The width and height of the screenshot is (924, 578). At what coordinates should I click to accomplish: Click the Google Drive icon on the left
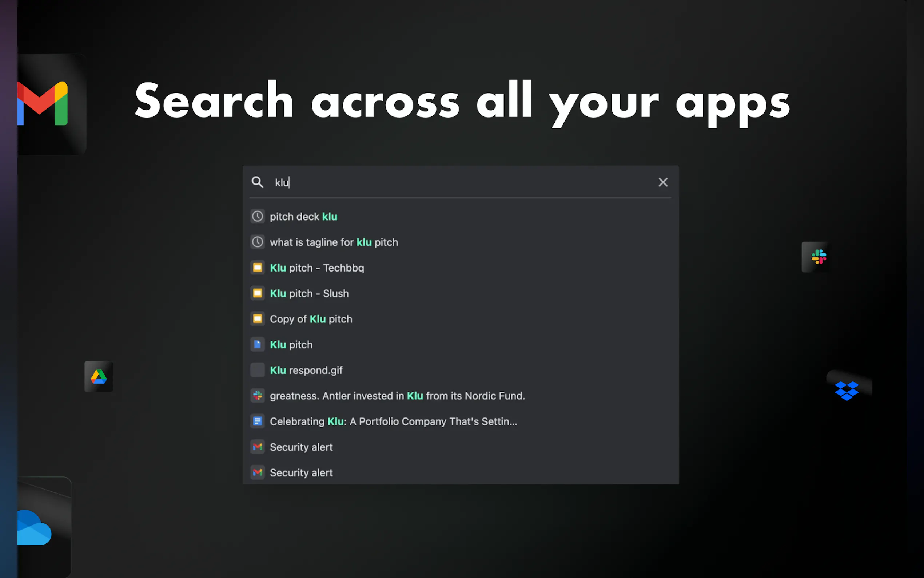tap(99, 377)
